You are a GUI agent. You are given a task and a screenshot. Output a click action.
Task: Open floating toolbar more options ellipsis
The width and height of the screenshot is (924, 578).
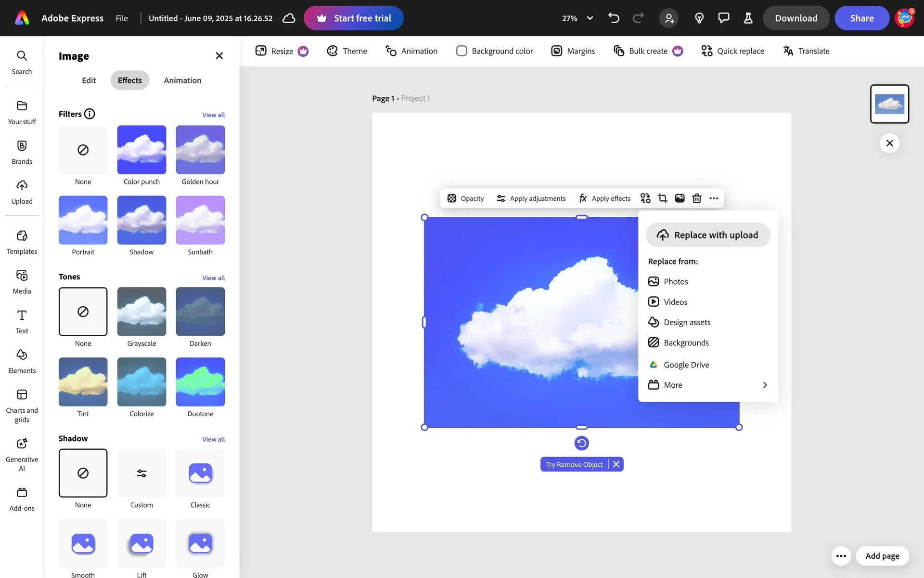click(714, 198)
